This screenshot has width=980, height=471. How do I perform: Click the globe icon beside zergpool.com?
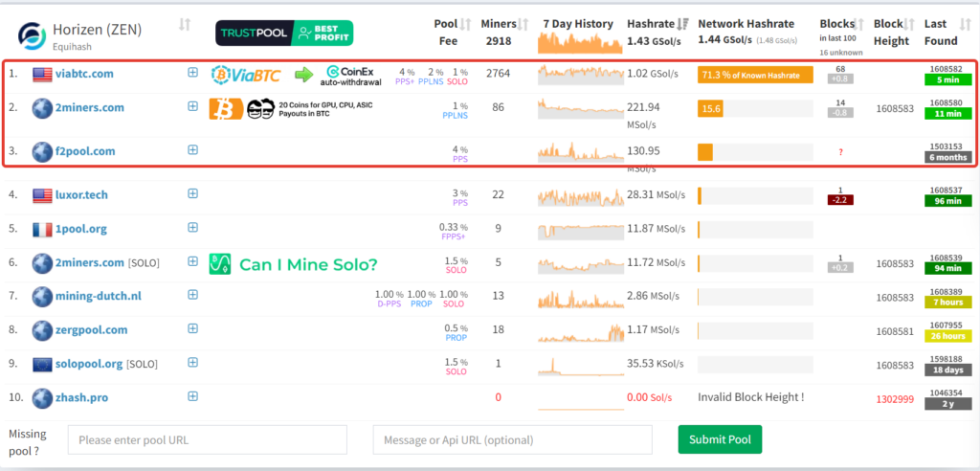pos(42,330)
